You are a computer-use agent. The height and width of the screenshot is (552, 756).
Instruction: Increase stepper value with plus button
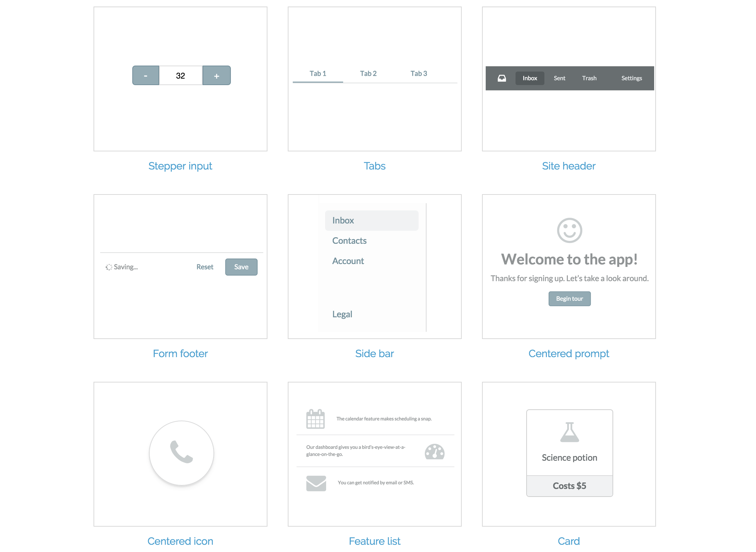tap(216, 76)
